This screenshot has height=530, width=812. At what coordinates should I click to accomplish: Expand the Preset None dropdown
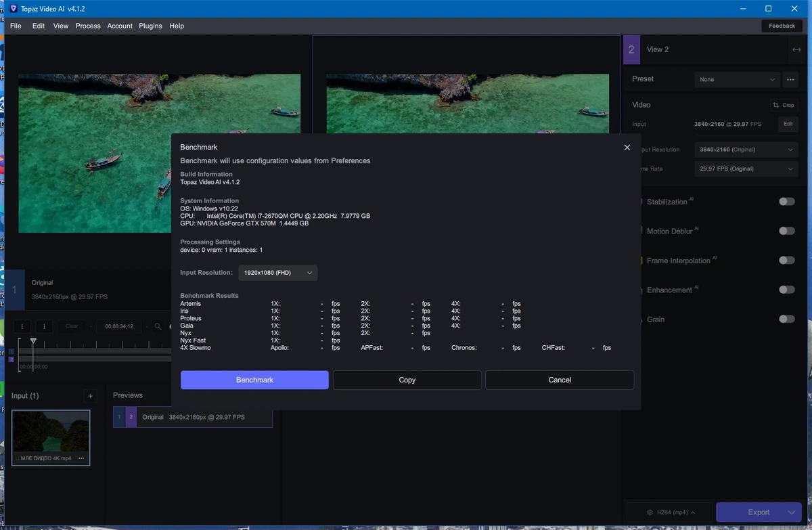[x=737, y=79]
